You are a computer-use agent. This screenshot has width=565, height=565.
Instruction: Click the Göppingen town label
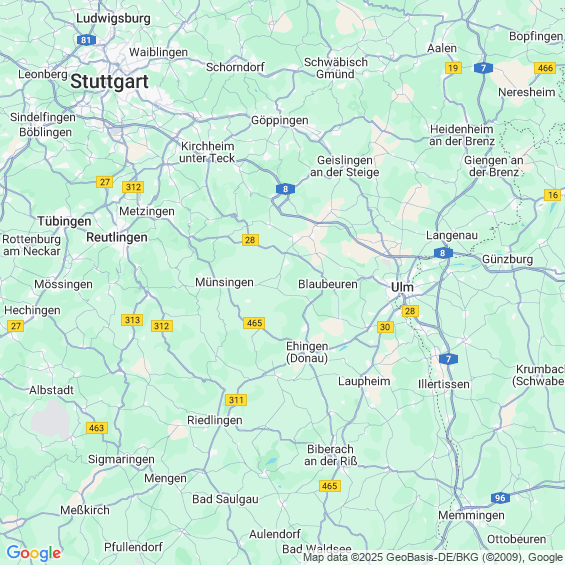[280, 120]
